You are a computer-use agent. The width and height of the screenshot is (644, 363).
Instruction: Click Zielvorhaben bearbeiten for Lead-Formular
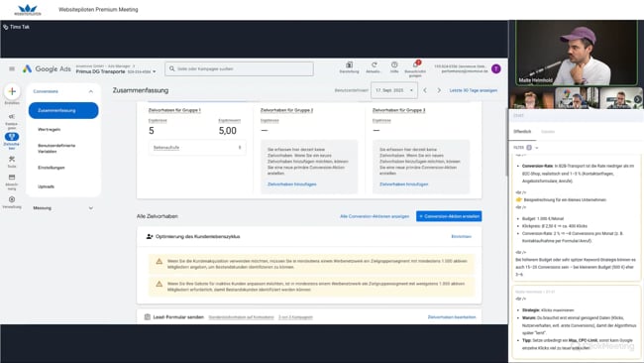452,317
